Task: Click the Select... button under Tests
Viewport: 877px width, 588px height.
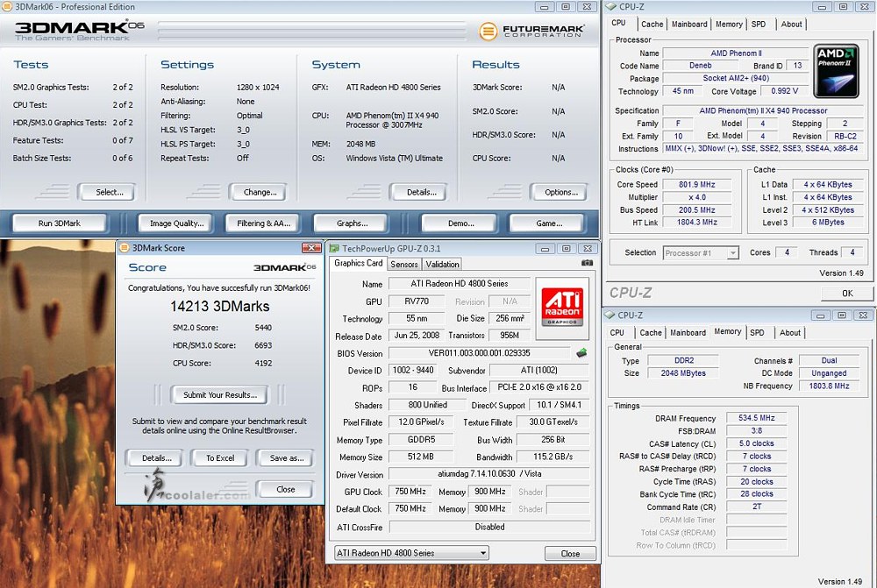Action: 108,192
